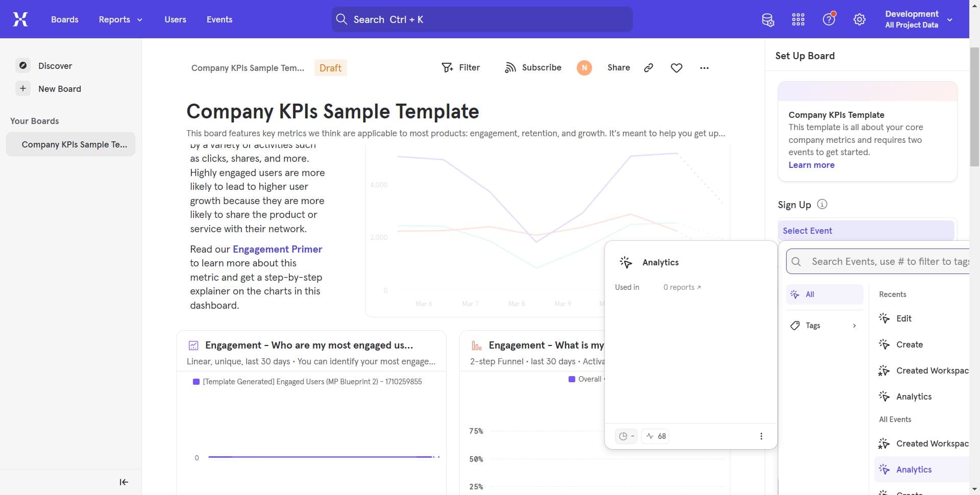
Task: Open board more options ellipsis
Action: [x=704, y=68]
